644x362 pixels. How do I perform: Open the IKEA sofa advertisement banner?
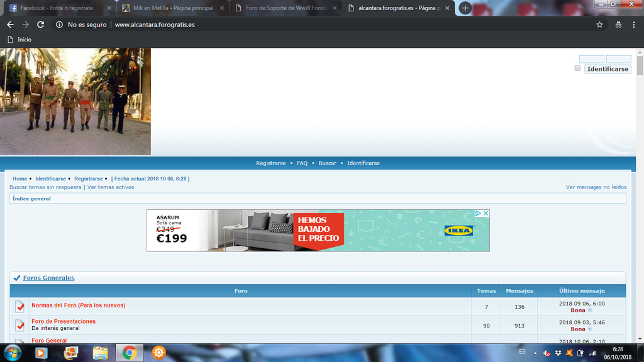click(x=318, y=231)
